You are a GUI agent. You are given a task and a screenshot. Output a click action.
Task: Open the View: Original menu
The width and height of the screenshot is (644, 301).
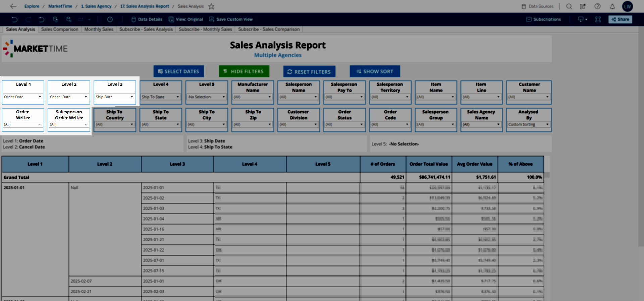(x=186, y=19)
